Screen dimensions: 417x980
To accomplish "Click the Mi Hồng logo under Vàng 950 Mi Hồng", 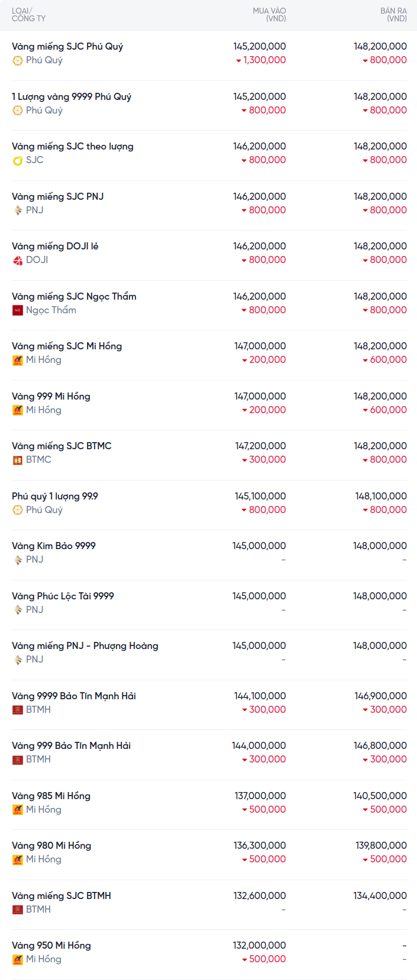I will 18,959.
